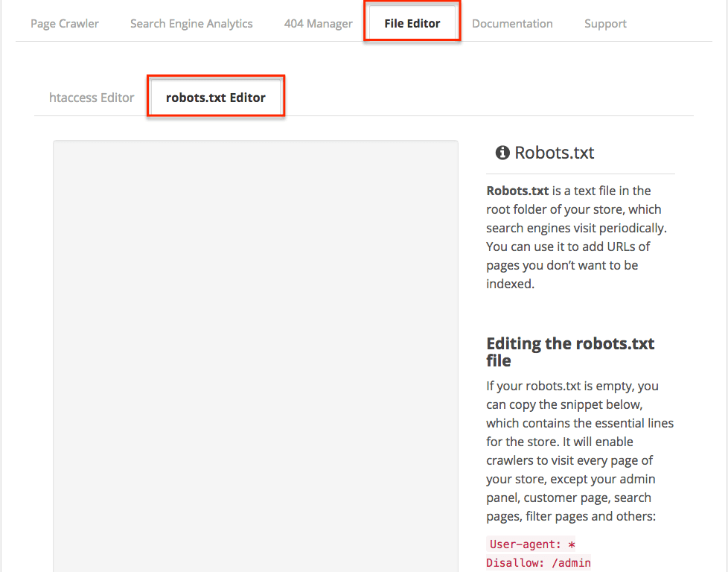728x572 pixels.
Task: Click the 'User-agent: *' code snippet line
Action: click(532, 544)
